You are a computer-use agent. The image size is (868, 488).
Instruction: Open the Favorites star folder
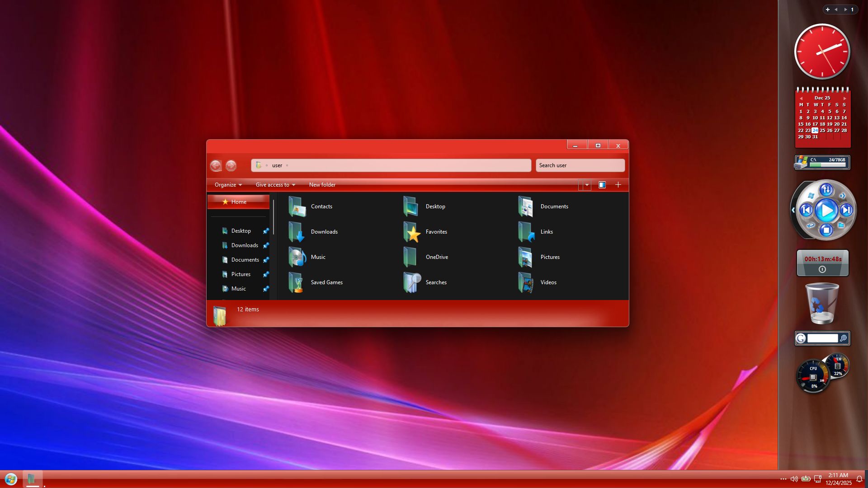(x=425, y=232)
